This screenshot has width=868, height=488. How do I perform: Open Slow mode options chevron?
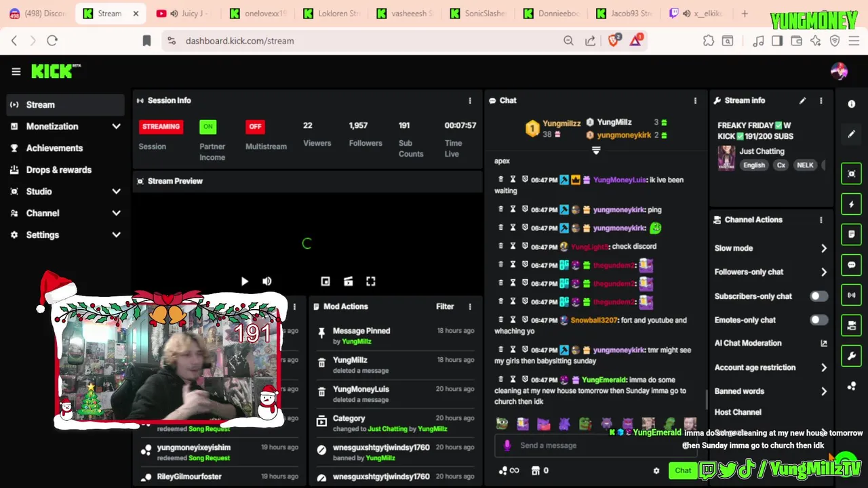coord(824,248)
